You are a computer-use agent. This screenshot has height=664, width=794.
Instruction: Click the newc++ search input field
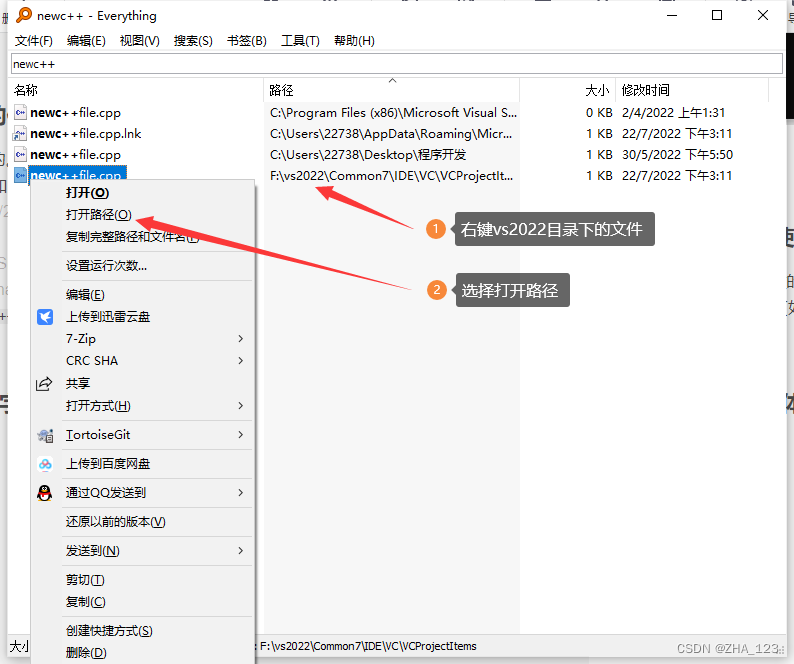(397, 64)
